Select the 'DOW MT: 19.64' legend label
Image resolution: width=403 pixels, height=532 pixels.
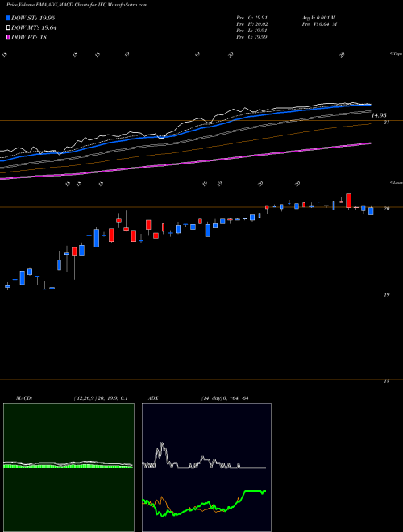point(34,28)
